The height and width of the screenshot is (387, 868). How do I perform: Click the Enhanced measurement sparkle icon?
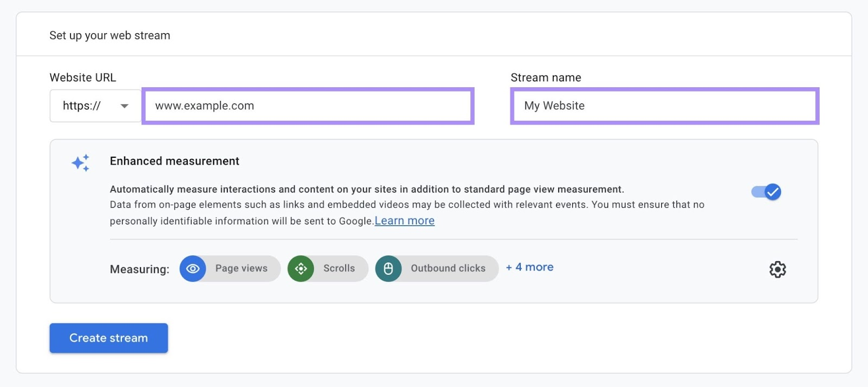tap(81, 163)
